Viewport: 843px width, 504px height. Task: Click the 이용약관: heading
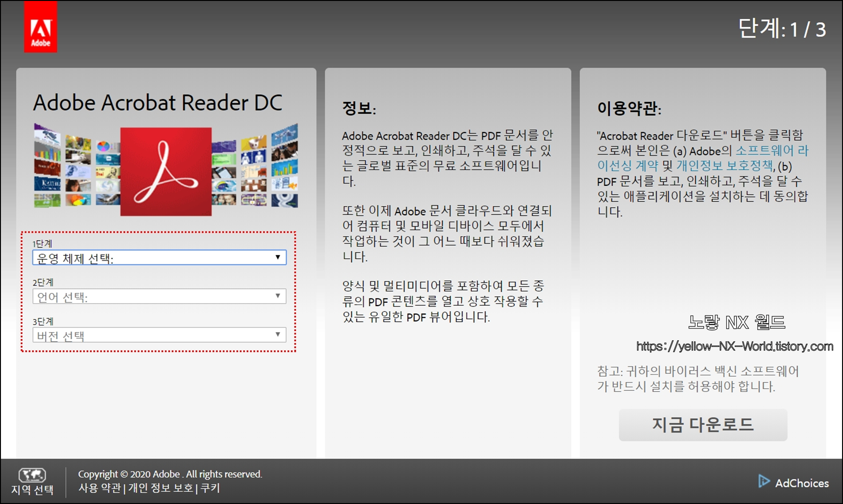click(x=629, y=108)
